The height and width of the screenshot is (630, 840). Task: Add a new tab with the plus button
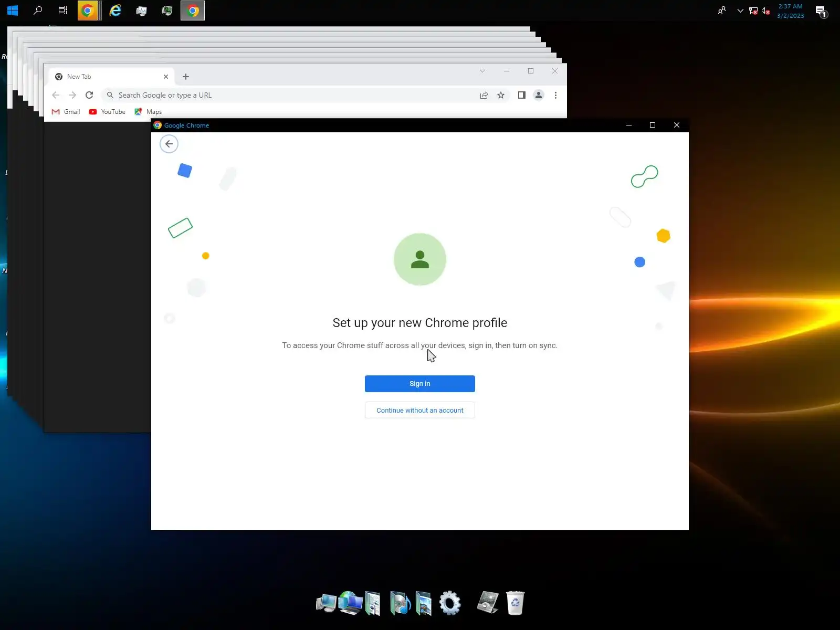pyautogui.click(x=186, y=77)
